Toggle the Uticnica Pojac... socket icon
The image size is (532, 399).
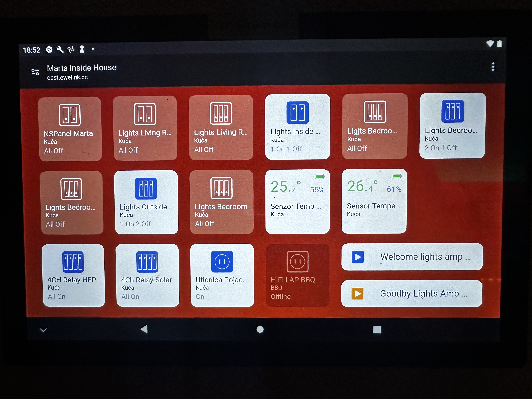click(x=222, y=261)
